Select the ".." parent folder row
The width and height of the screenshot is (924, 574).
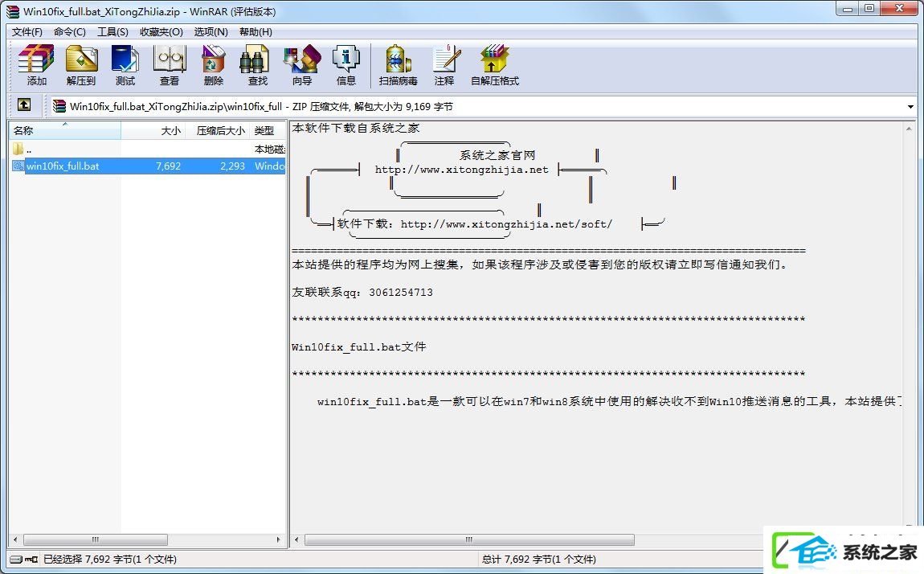pos(147,149)
